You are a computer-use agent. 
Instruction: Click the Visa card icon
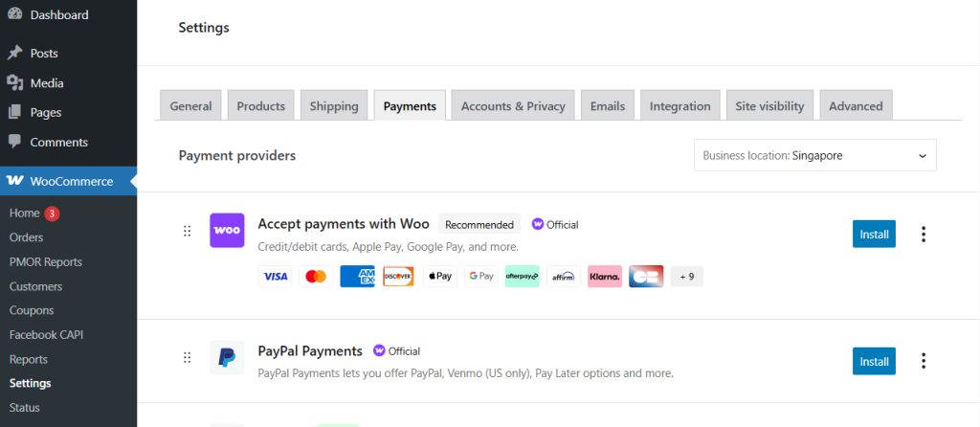(276, 277)
